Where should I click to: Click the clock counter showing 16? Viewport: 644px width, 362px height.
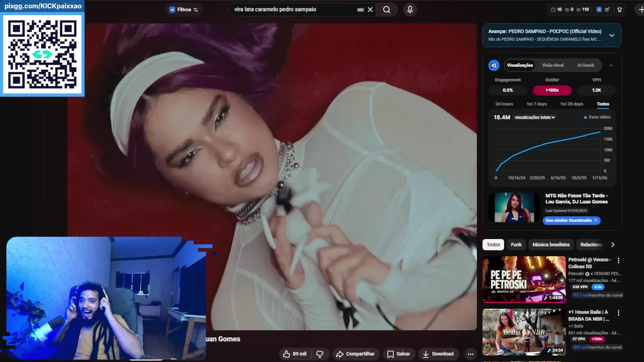[556, 10]
